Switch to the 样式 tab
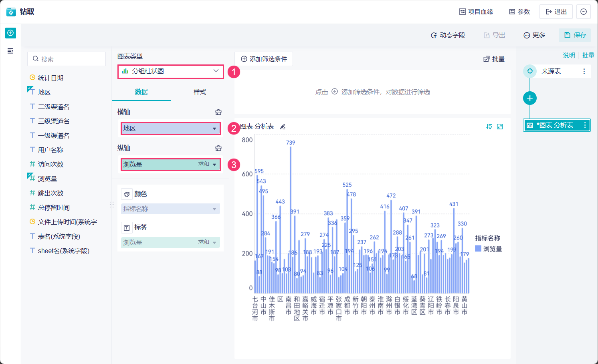Viewport: 598px width, 364px height. click(x=200, y=92)
